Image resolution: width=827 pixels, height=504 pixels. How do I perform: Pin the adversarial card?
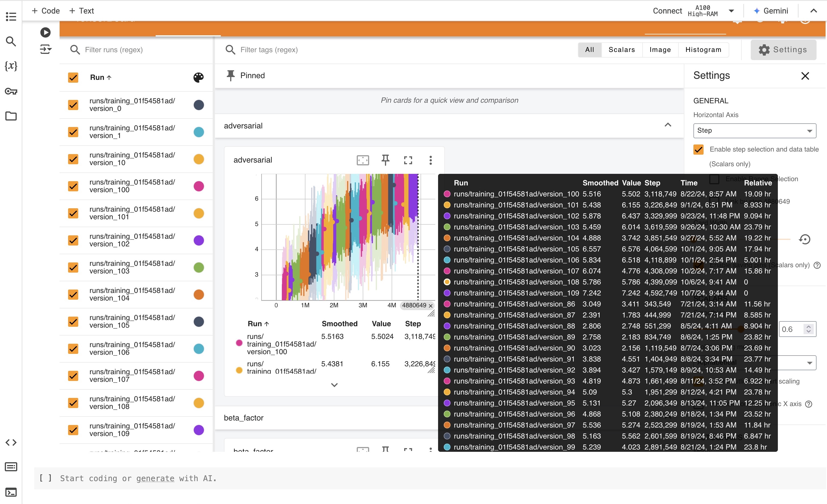385,160
